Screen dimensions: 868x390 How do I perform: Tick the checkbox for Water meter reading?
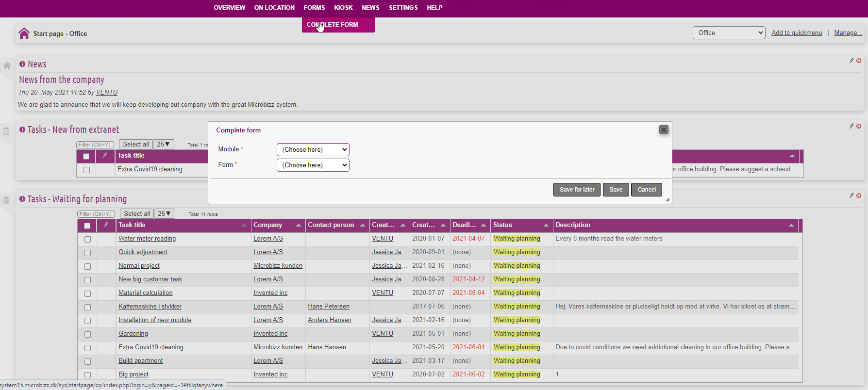click(87, 239)
